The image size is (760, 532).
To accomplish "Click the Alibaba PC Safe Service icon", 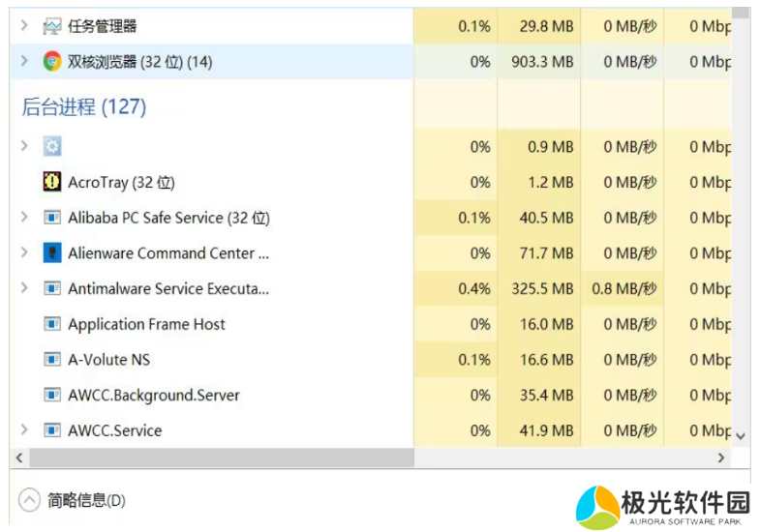I will tap(52, 218).
